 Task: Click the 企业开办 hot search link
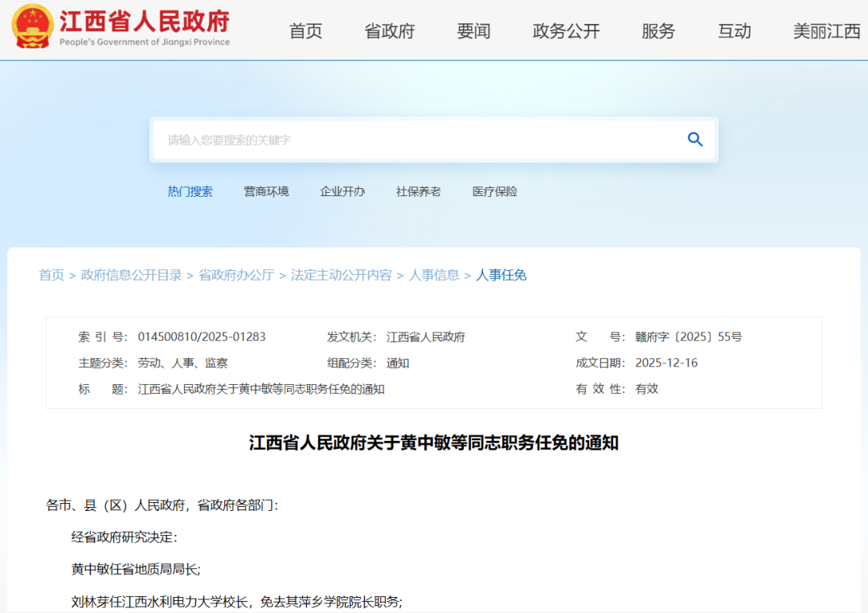point(342,191)
